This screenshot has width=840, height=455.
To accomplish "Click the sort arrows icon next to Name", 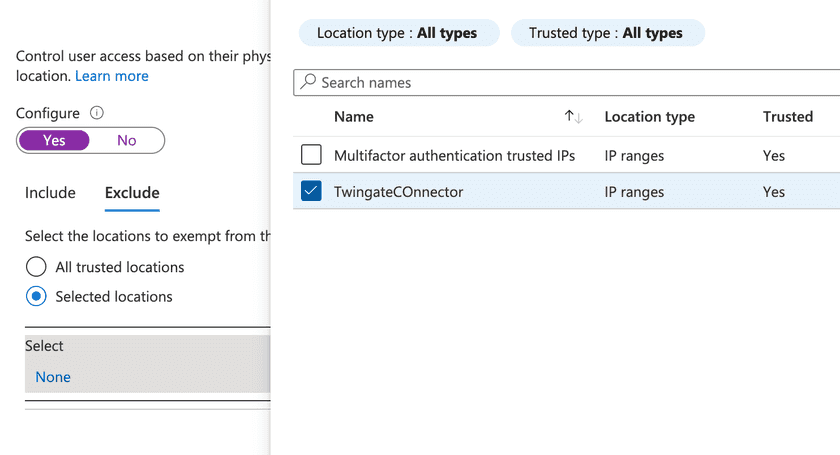I will pos(573,117).
